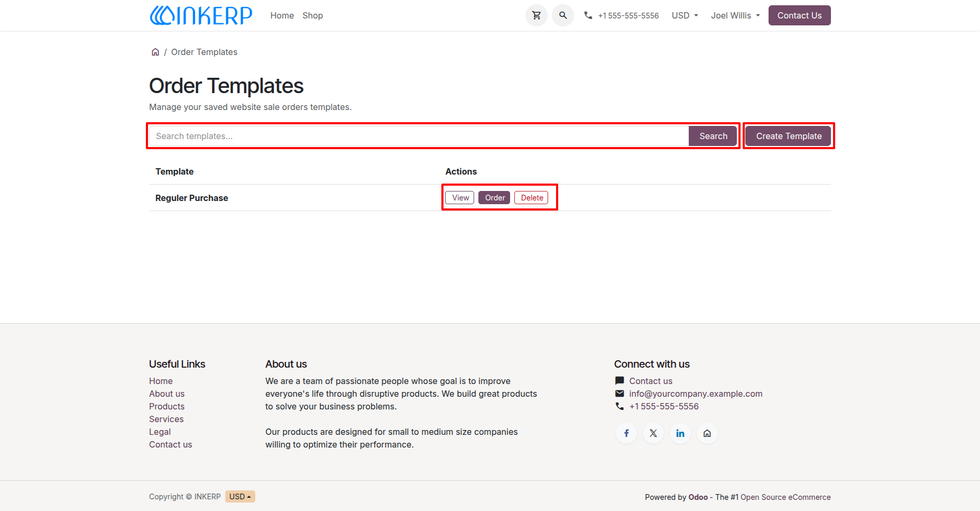Click the footer phone number link

coord(664,406)
